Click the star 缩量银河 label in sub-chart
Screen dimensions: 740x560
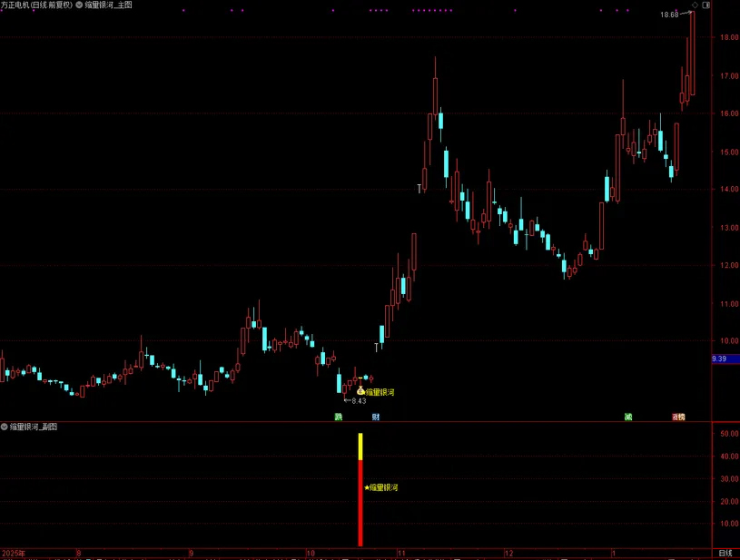tap(381, 487)
